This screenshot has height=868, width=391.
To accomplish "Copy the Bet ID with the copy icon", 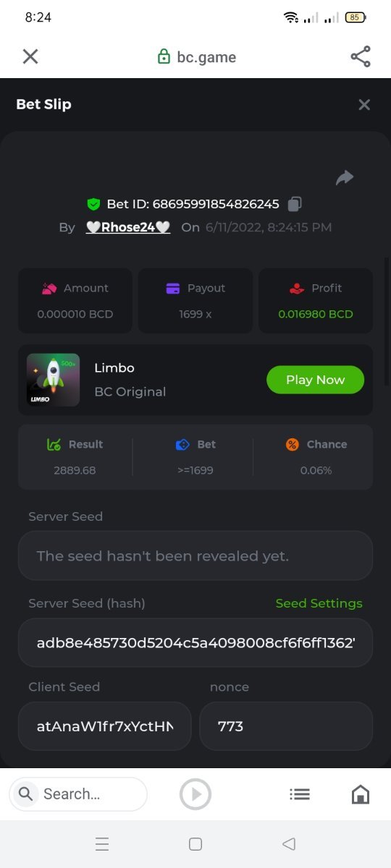I will [x=294, y=204].
